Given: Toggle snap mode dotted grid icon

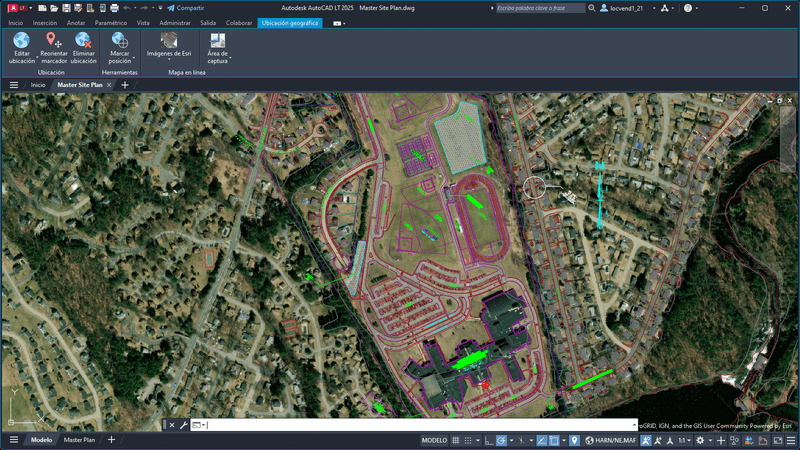Looking at the screenshot, I should (468, 440).
